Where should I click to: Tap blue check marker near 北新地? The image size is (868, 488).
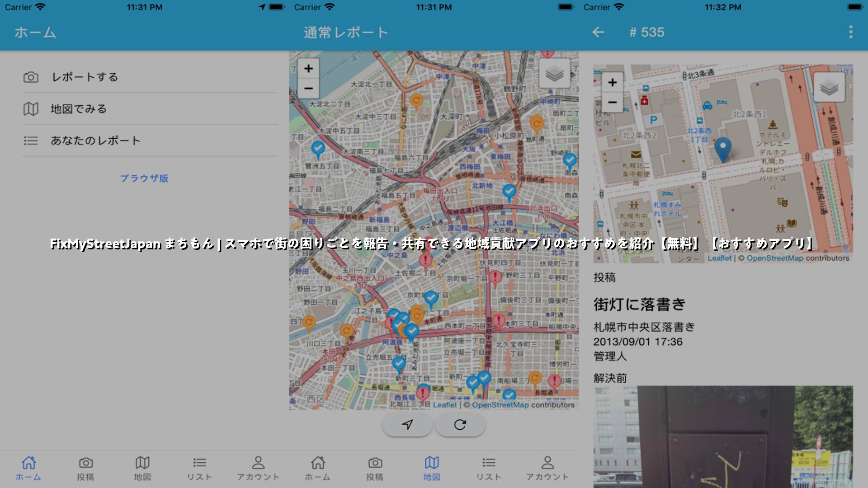[509, 193]
